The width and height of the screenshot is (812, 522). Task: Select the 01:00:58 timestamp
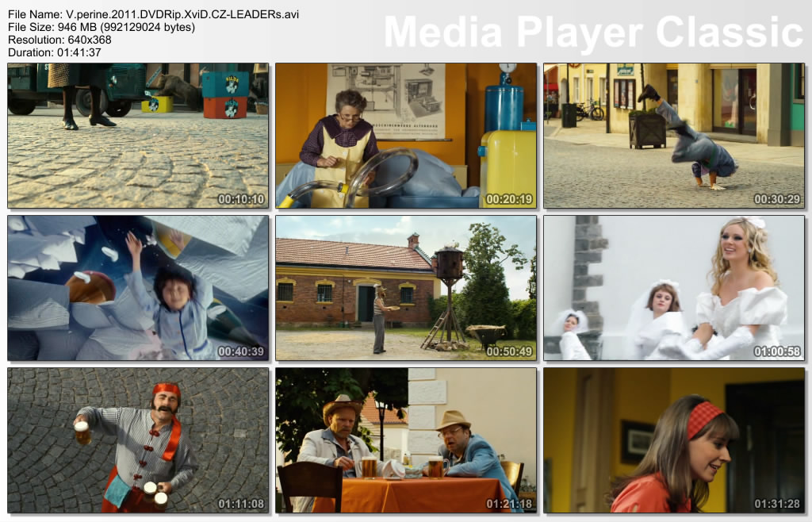(776, 351)
